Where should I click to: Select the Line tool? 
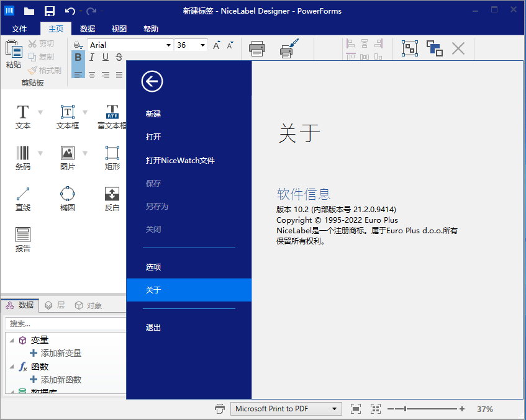pyautogui.click(x=23, y=199)
